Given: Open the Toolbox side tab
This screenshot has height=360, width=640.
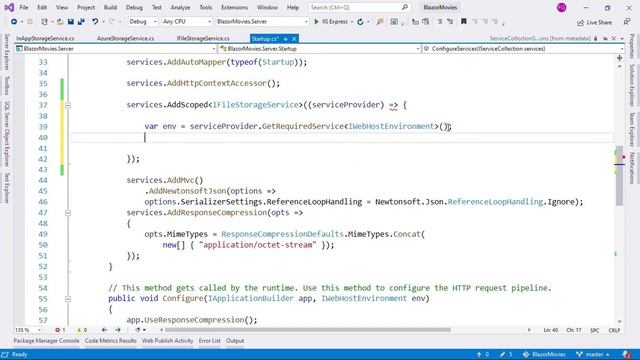Looking at the screenshot, I should [x=7, y=86].
